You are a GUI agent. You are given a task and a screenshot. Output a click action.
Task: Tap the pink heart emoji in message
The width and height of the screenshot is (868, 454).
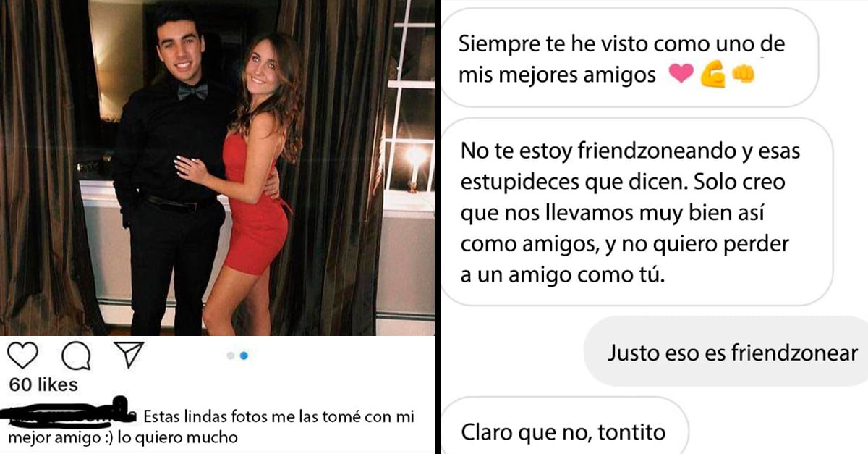point(681,73)
